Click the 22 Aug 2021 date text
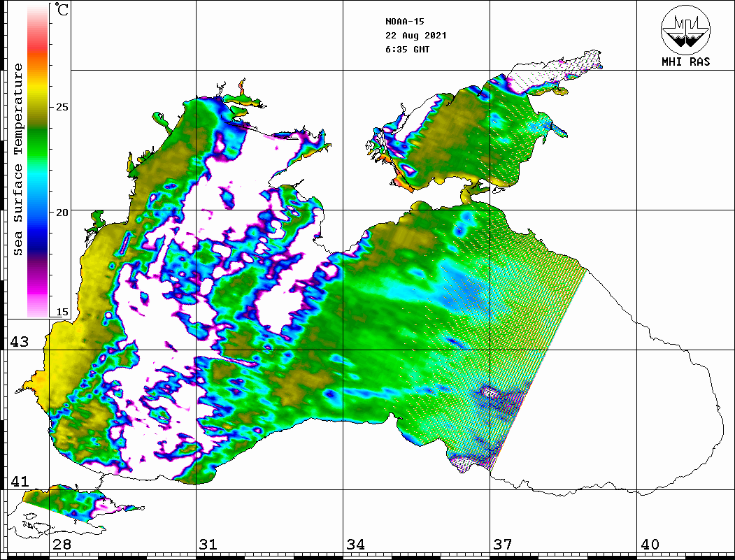Image resolution: width=735 pixels, height=560 pixels. coord(415,36)
